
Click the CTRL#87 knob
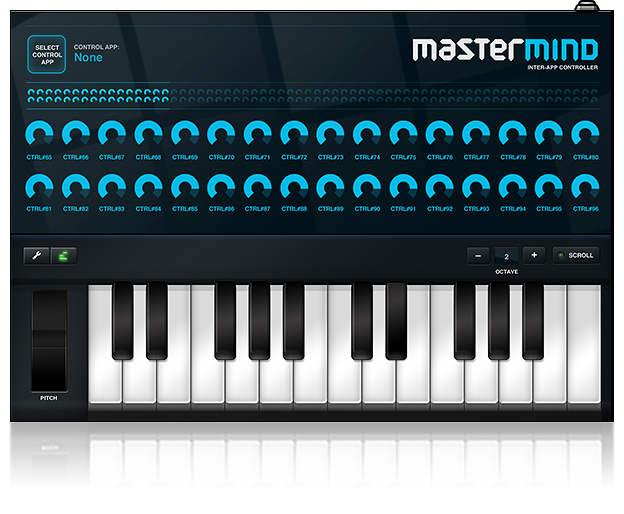257,186
